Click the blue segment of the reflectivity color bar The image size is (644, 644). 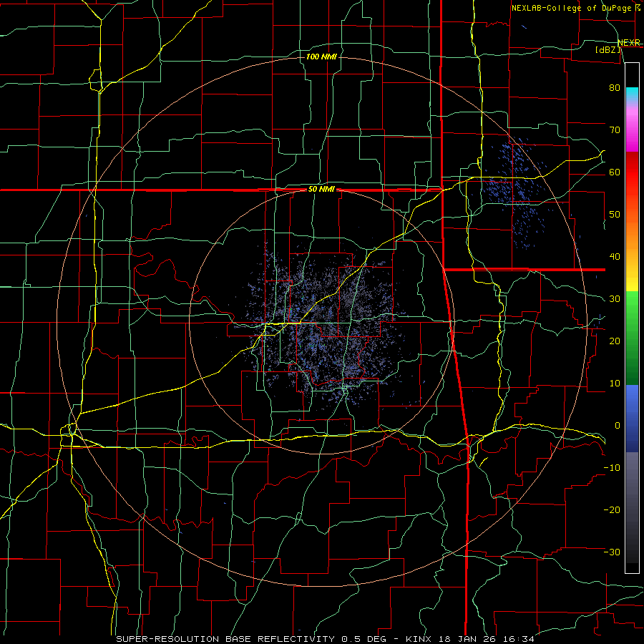[632, 419]
